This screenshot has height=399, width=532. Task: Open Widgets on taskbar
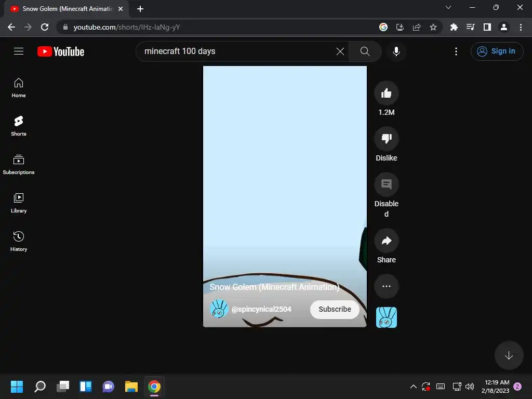tap(86, 387)
